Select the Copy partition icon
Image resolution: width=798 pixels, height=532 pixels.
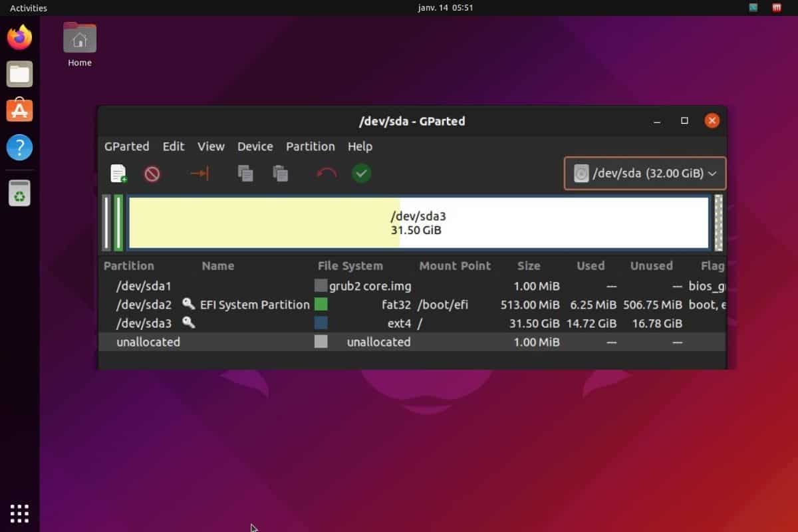pyautogui.click(x=245, y=174)
